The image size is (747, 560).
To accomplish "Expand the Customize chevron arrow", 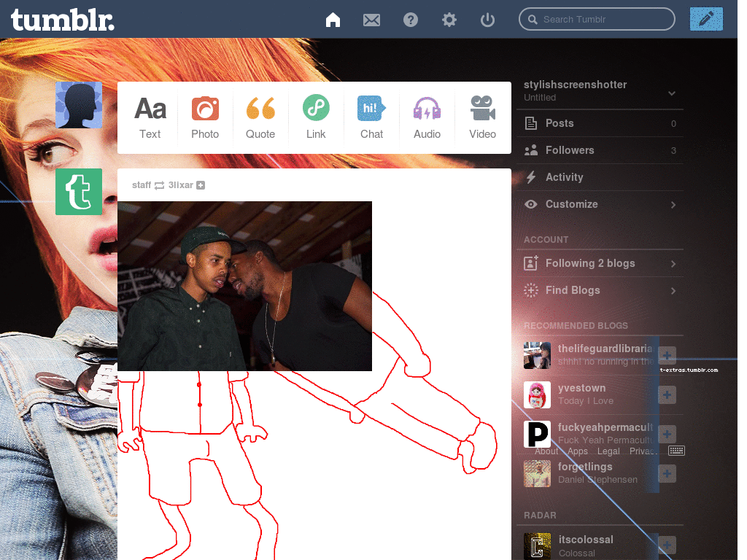I will pyautogui.click(x=673, y=204).
